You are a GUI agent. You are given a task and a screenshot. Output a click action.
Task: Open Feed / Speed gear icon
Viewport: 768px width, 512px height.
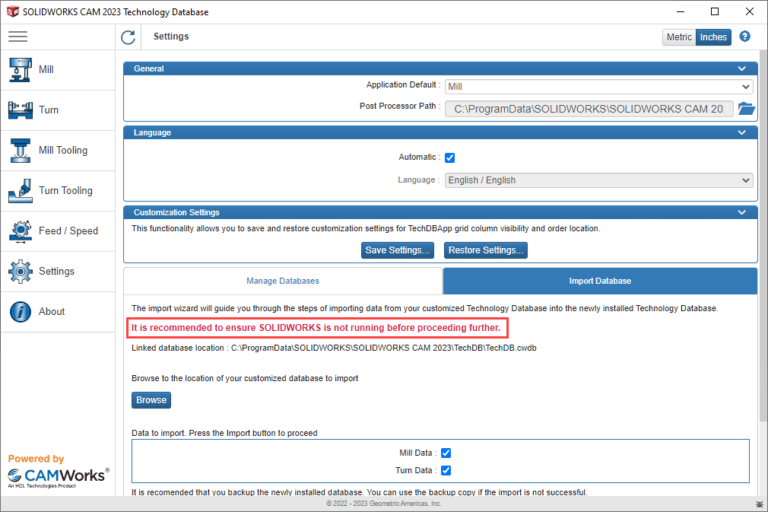tap(20, 231)
